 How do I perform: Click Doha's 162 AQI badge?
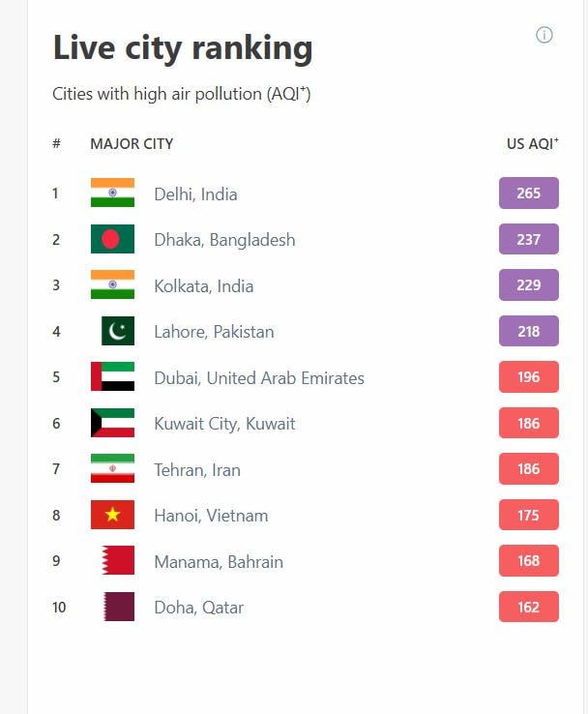pyautogui.click(x=528, y=608)
